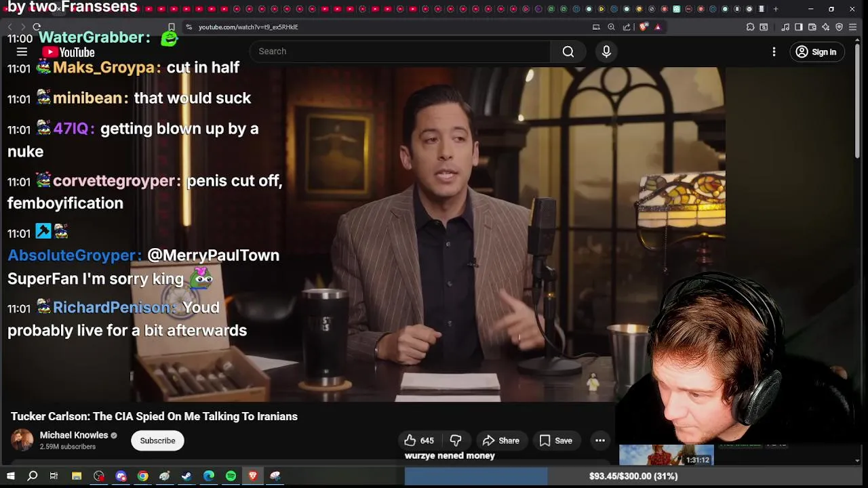Viewport: 868px width, 488px height.
Task: Open Brave Leo AI sparkle icon
Action: [825, 27]
